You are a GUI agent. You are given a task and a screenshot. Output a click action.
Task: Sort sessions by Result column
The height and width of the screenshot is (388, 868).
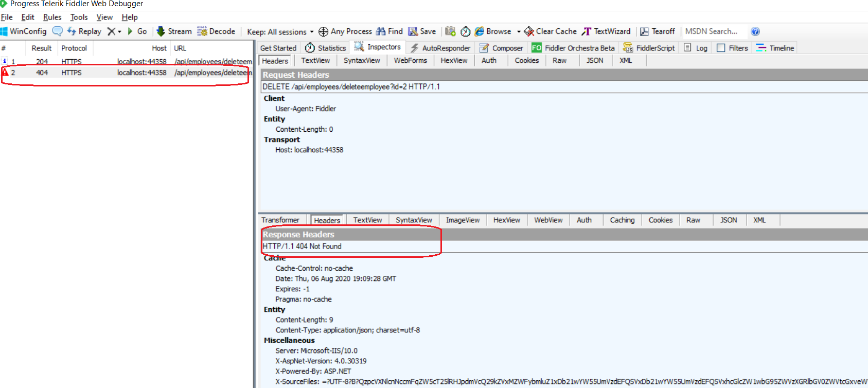pos(41,48)
